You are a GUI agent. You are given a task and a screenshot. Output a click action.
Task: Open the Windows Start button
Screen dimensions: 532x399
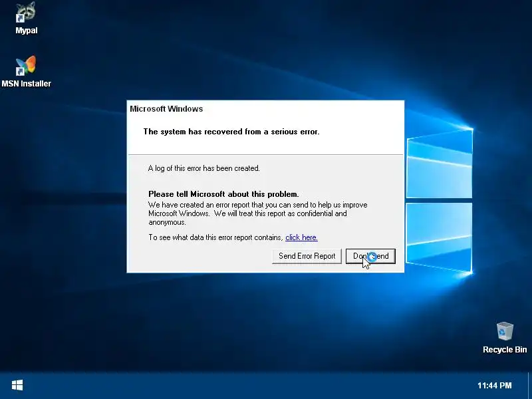pyautogui.click(x=17, y=385)
